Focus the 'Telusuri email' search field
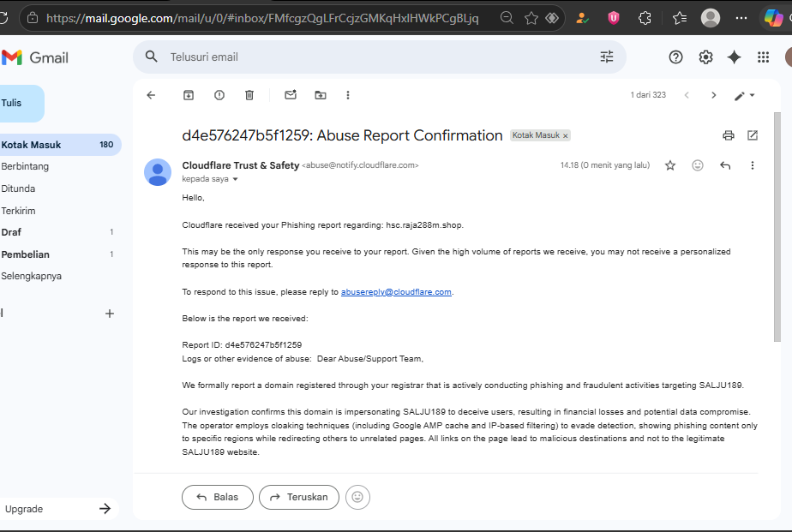This screenshot has width=792, height=532. tap(379, 57)
